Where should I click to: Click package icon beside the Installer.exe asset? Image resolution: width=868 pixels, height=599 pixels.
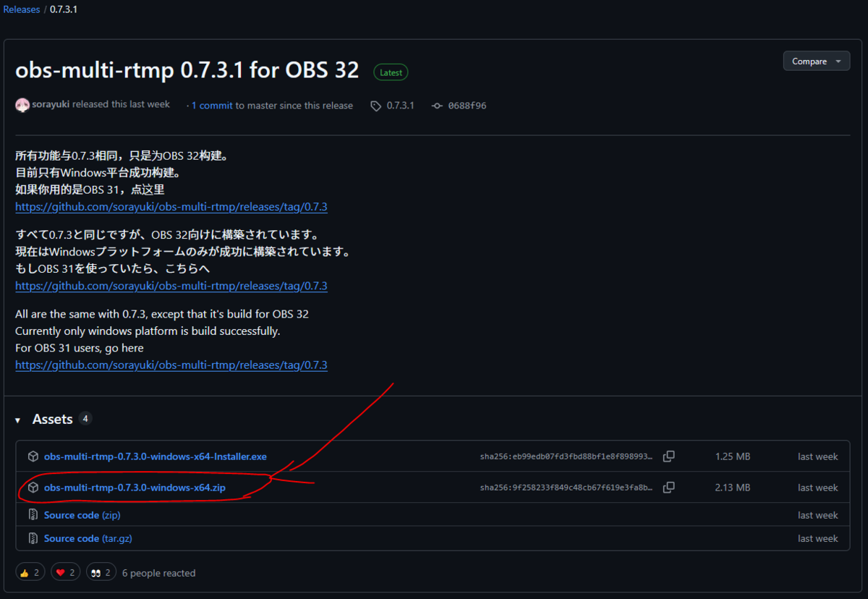(33, 456)
